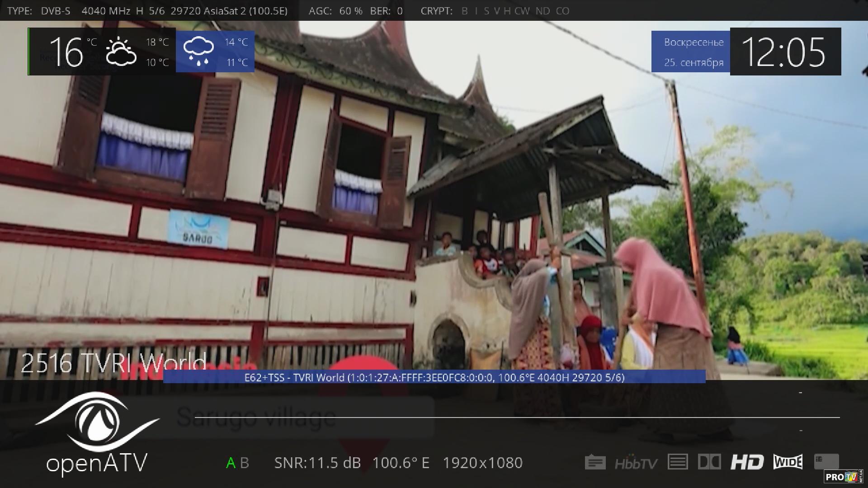The height and width of the screenshot is (488, 868).
Task: Click the 12:05 clock display
Action: coord(785,52)
